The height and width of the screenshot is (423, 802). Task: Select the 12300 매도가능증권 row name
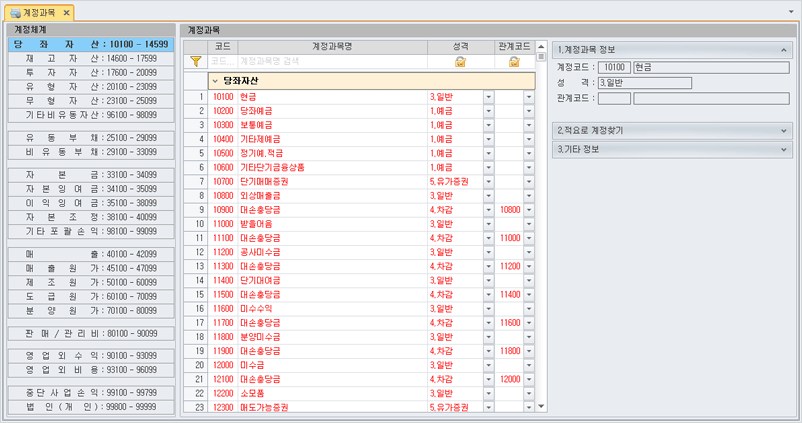pos(264,408)
